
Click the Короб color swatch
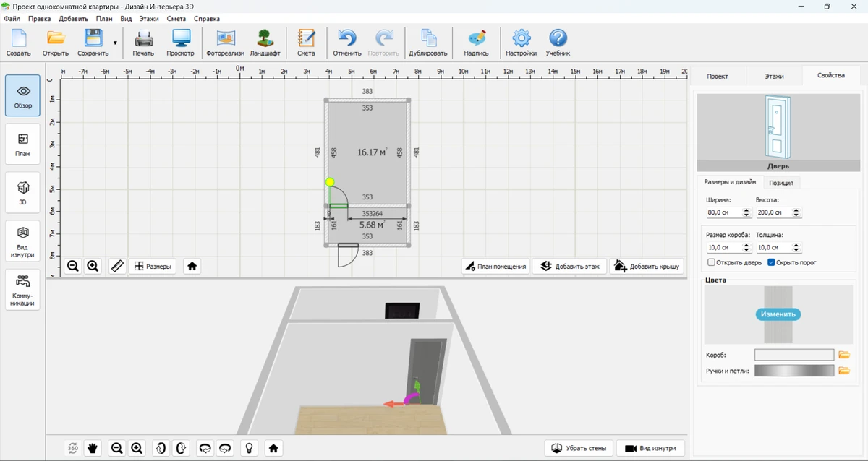(794, 355)
